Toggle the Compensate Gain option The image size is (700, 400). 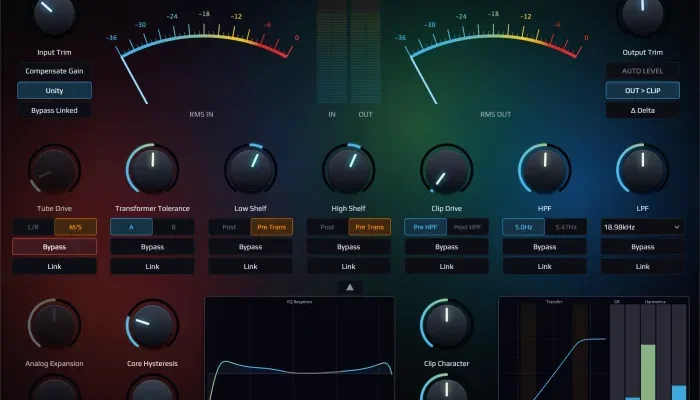tap(54, 71)
